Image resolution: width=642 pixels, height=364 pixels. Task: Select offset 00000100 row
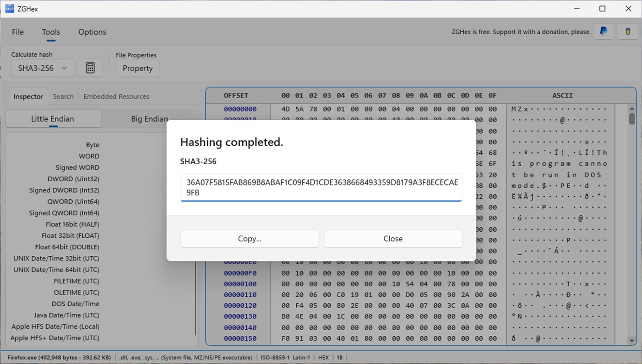(x=240, y=284)
